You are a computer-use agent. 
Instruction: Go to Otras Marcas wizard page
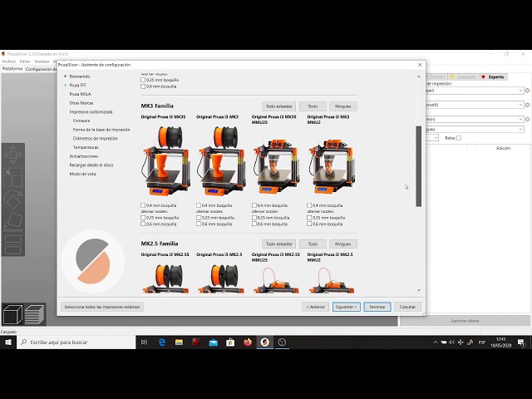tap(81, 103)
